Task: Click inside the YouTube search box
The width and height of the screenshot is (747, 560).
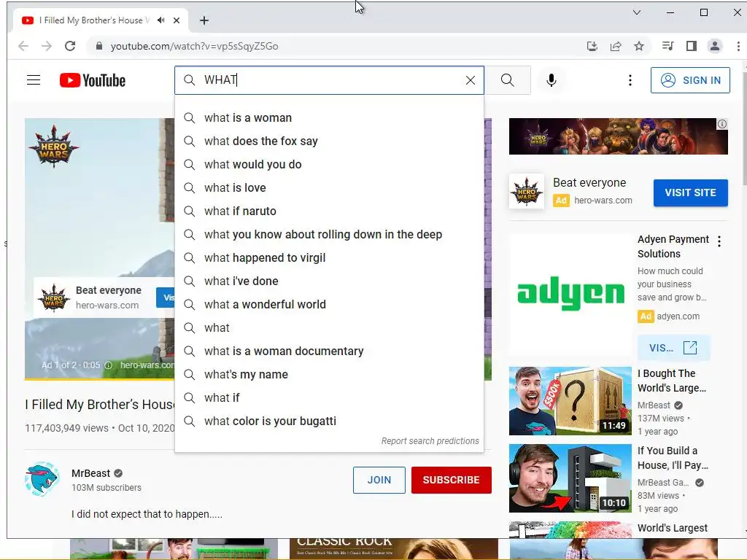Action: click(329, 80)
